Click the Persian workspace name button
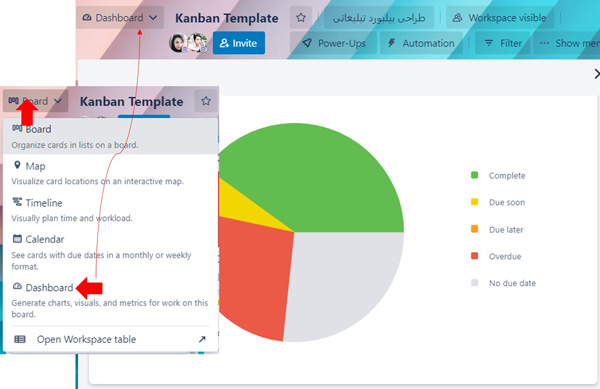This screenshot has height=389, width=600. (379, 18)
